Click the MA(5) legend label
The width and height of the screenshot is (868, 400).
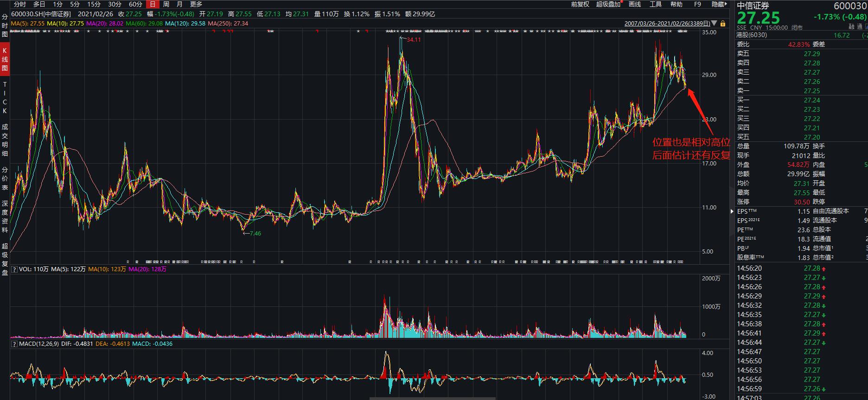28,23
